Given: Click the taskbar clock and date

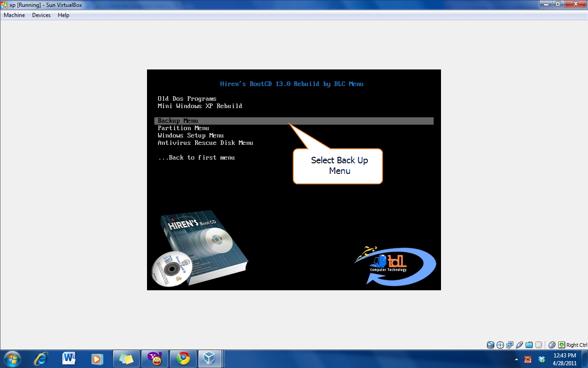Looking at the screenshot, I should (x=565, y=359).
